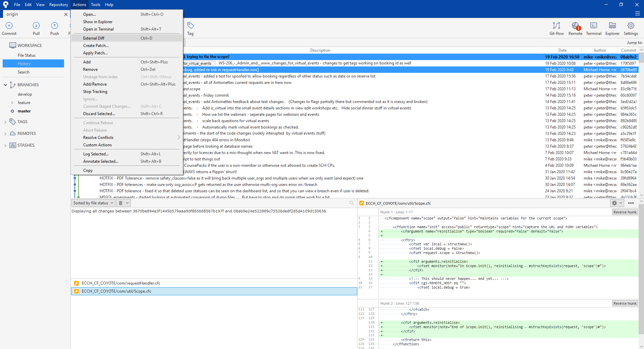The image size is (644, 349).
Task: Expand the STASHES section
Action: tap(5, 145)
